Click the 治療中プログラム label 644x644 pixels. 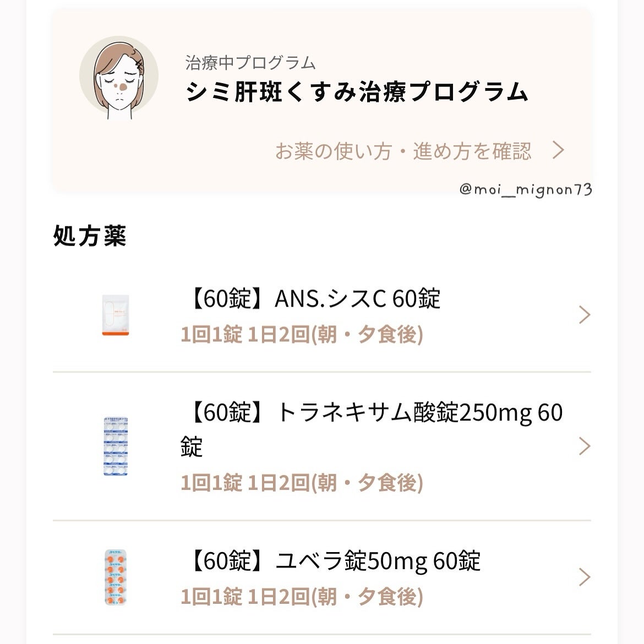(x=250, y=63)
